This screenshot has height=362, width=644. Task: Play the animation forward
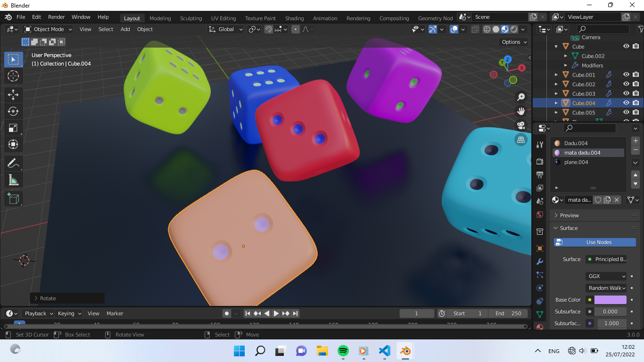pyautogui.click(x=276, y=313)
